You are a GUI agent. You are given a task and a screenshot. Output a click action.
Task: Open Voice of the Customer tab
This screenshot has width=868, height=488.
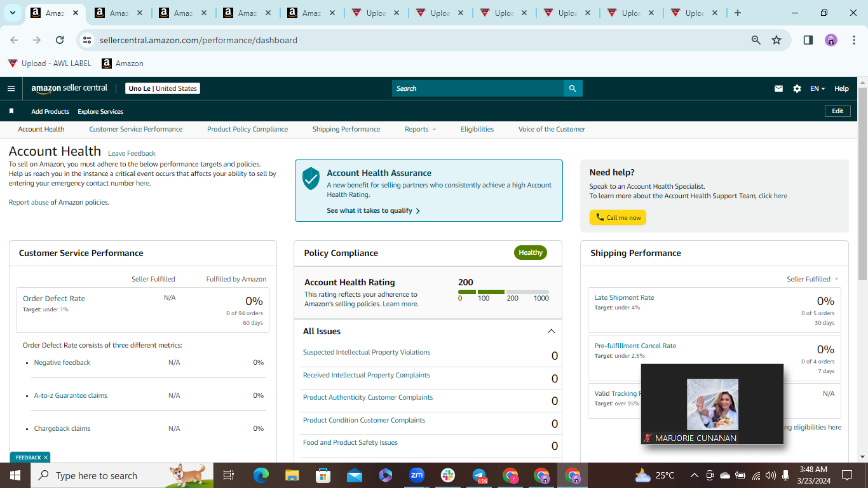(x=552, y=129)
